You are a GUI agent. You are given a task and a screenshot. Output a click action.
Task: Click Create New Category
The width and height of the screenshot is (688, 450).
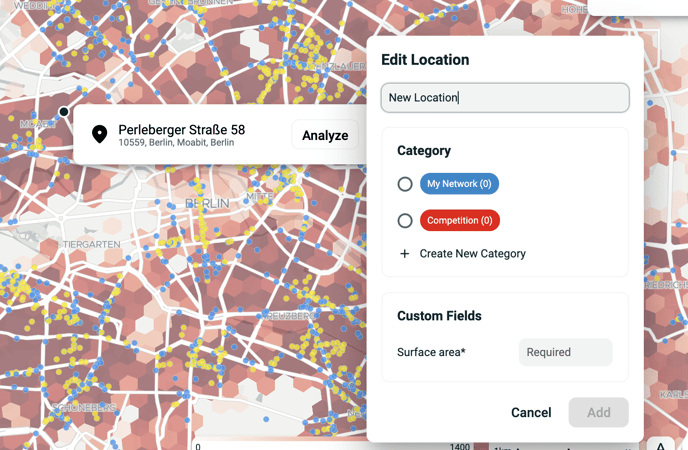[x=473, y=254]
